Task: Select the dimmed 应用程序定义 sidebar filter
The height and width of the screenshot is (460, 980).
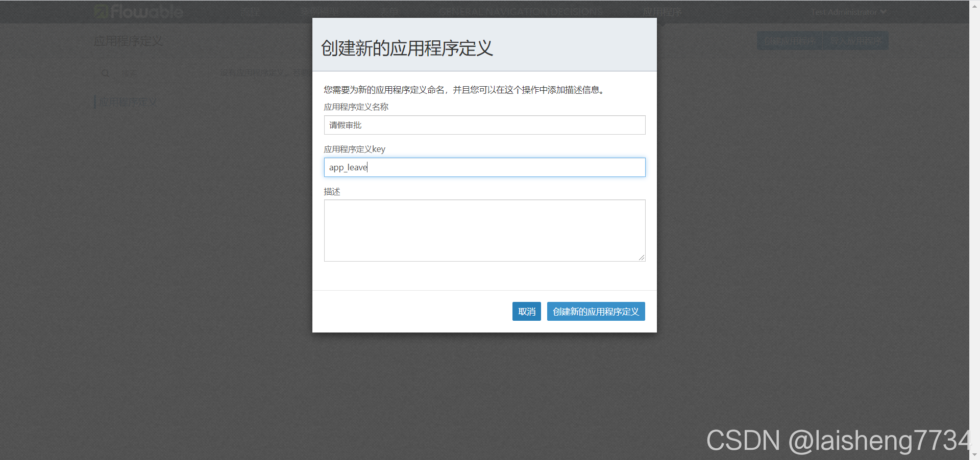Action: coord(128,102)
